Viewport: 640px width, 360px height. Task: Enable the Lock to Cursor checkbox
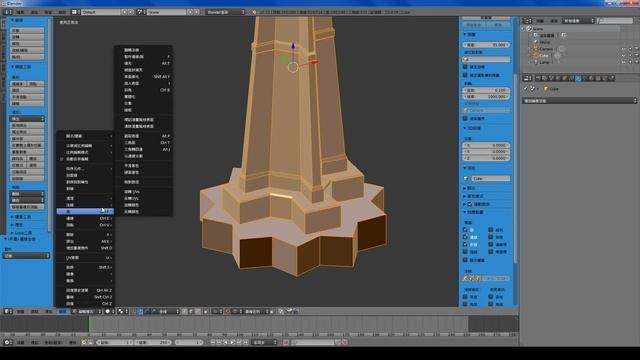coord(465,67)
